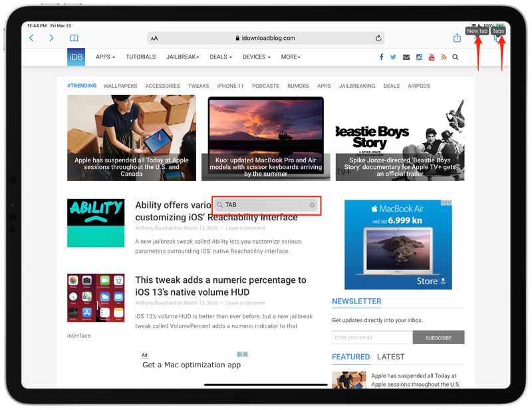Switch to the LATEST tab
Image resolution: width=532 pixels, height=410 pixels.
[x=391, y=357]
